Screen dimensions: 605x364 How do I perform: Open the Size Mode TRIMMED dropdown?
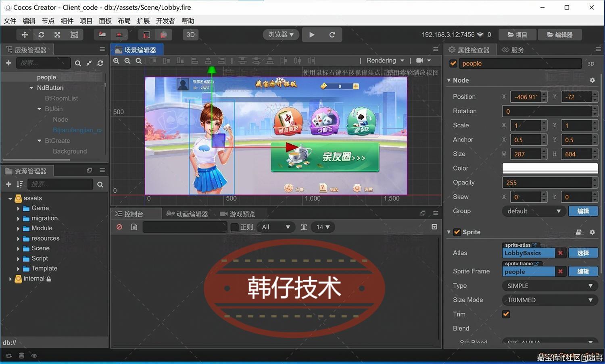click(x=550, y=300)
